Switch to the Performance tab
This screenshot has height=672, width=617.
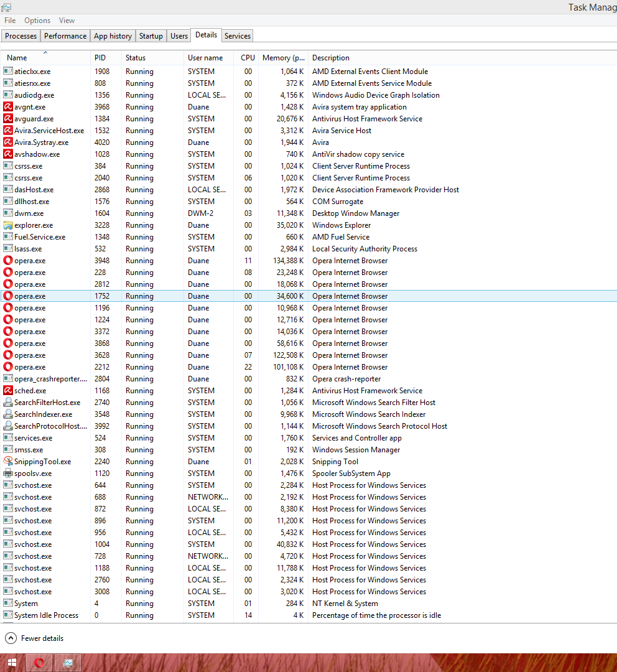point(65,36)
